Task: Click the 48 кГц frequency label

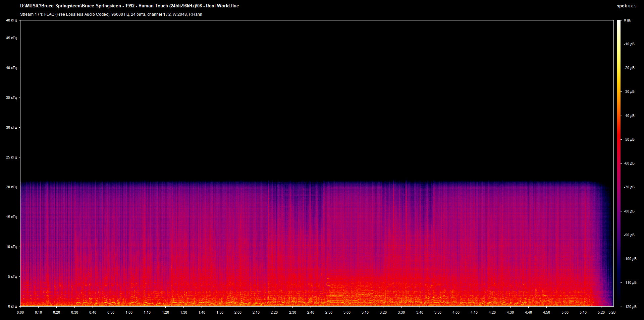Action: click(x=11, y=20)
